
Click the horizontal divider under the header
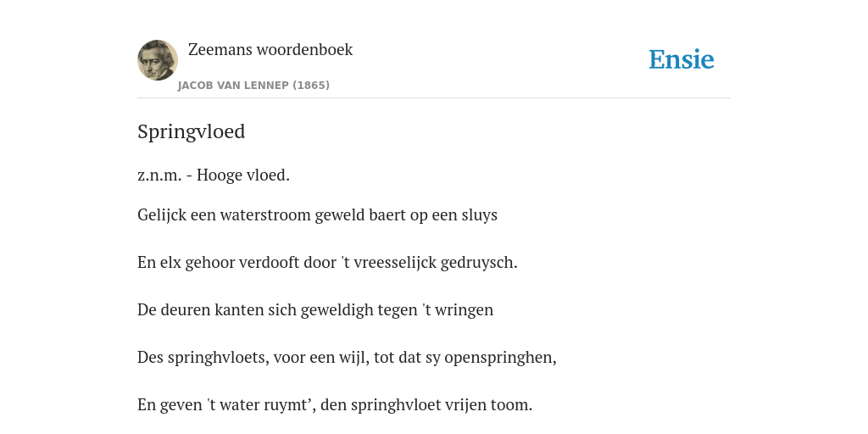click(434, 98)
